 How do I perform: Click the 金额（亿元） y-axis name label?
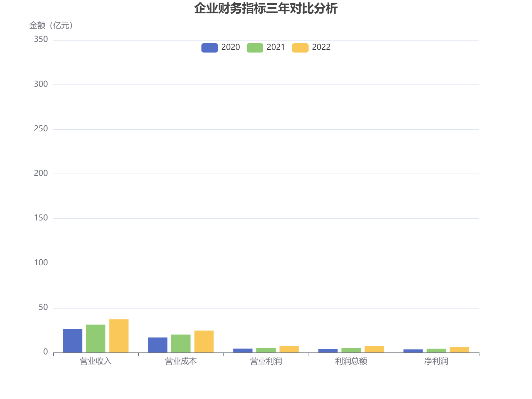[x=51, y=25]
